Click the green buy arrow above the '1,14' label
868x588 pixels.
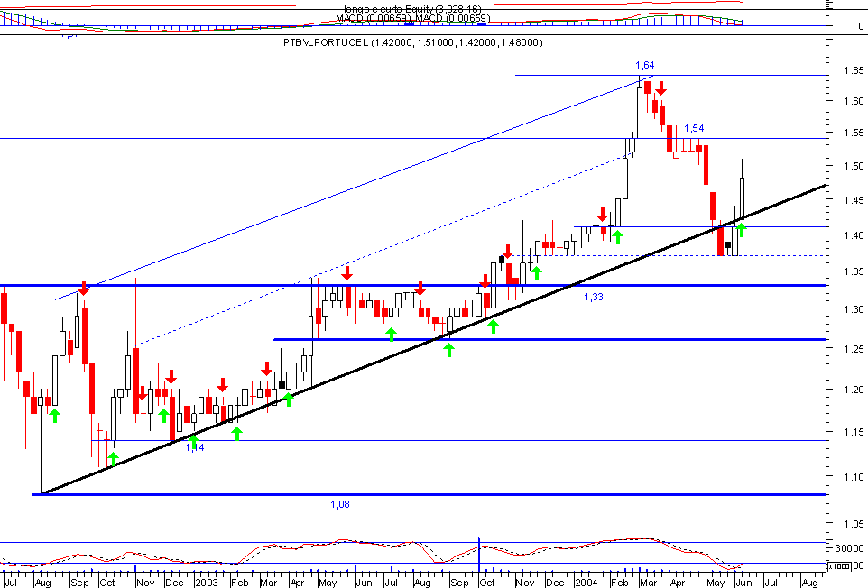[193, 441]
